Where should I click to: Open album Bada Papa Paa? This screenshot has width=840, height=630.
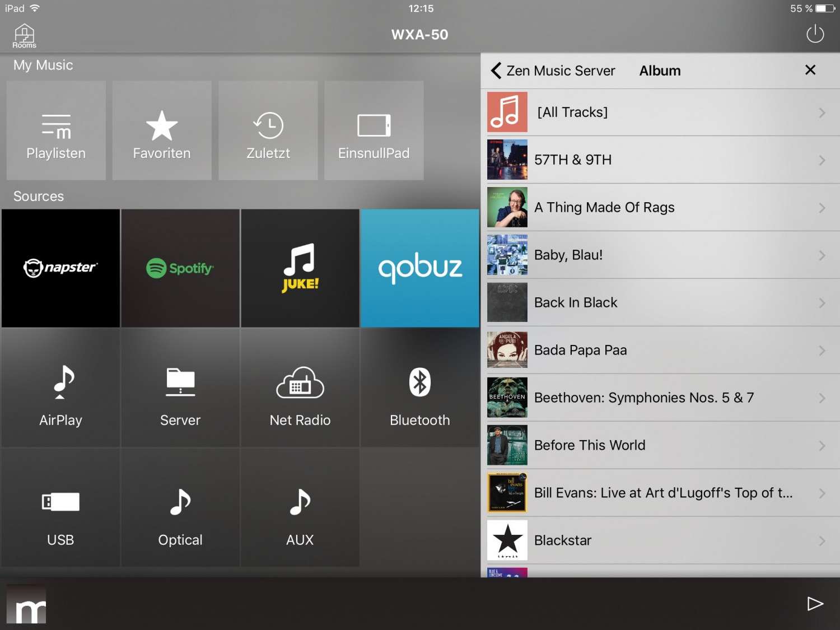[x=660, y=350]
